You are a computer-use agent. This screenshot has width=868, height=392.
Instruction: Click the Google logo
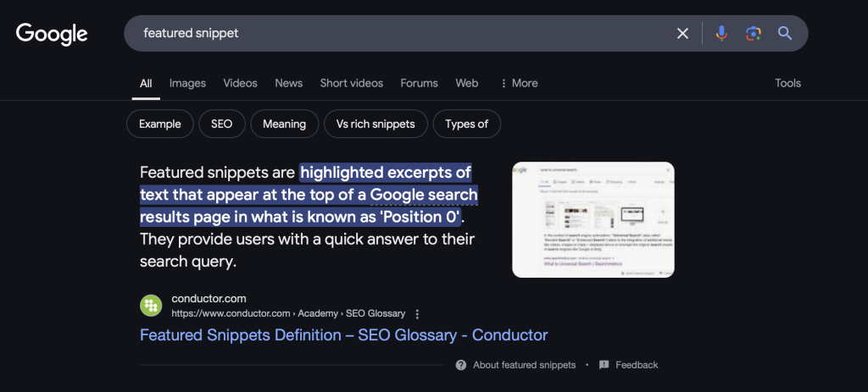(52, 34)
